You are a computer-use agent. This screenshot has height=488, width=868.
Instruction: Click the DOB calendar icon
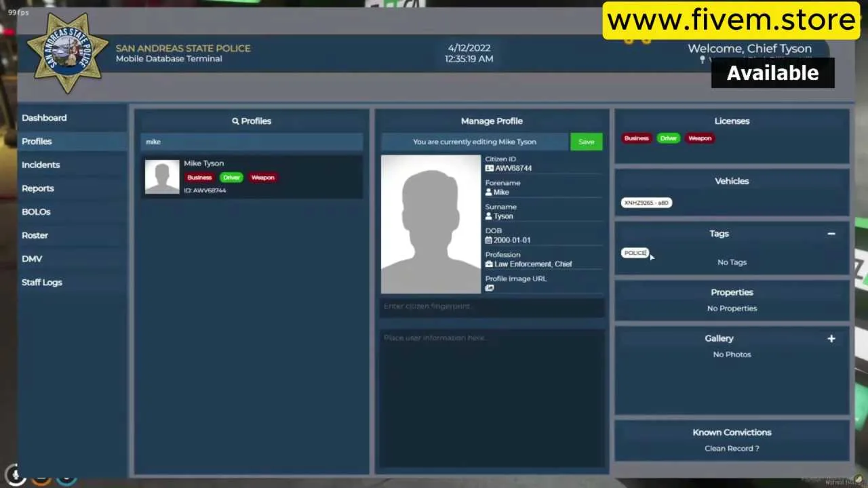[x=490, y=240]
